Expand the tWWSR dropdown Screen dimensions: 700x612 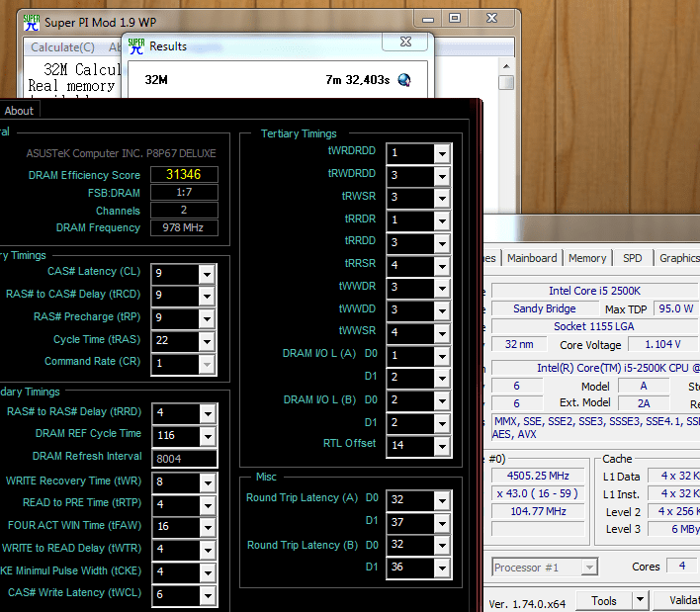[442, 333]
